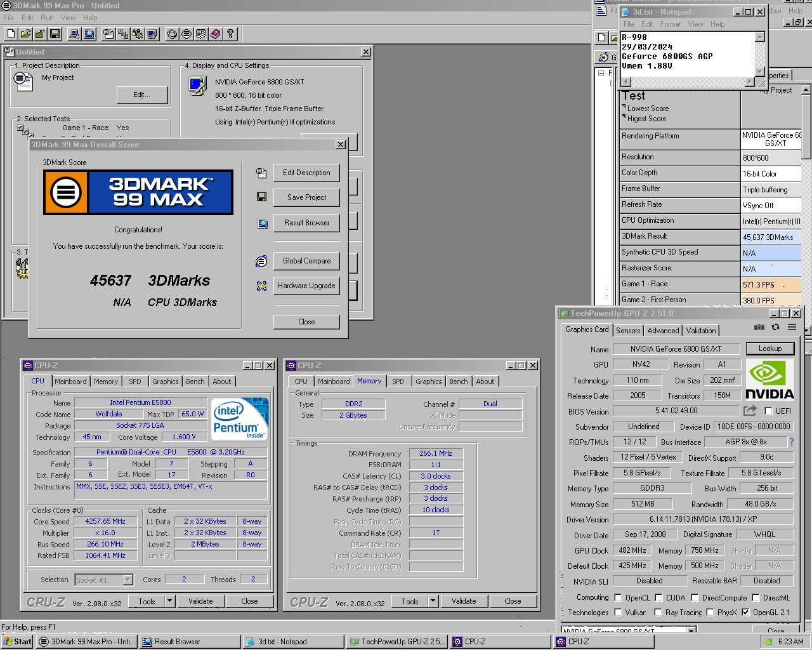Toggle the Ray Tracing checkbox

[658, 613]
